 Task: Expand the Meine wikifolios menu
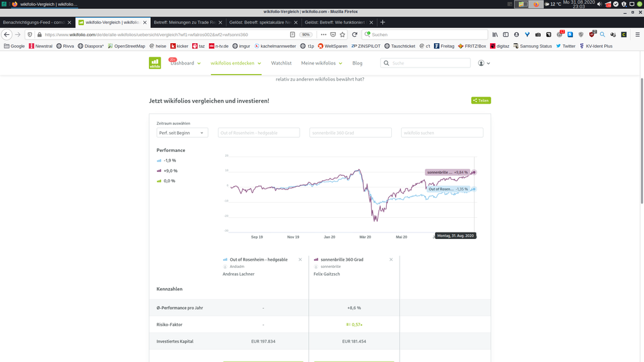321,63
